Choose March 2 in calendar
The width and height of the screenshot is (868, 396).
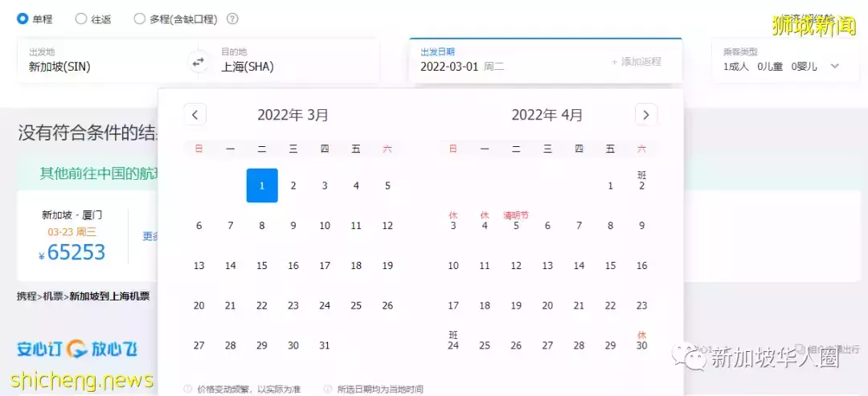(x=293, y=186)
